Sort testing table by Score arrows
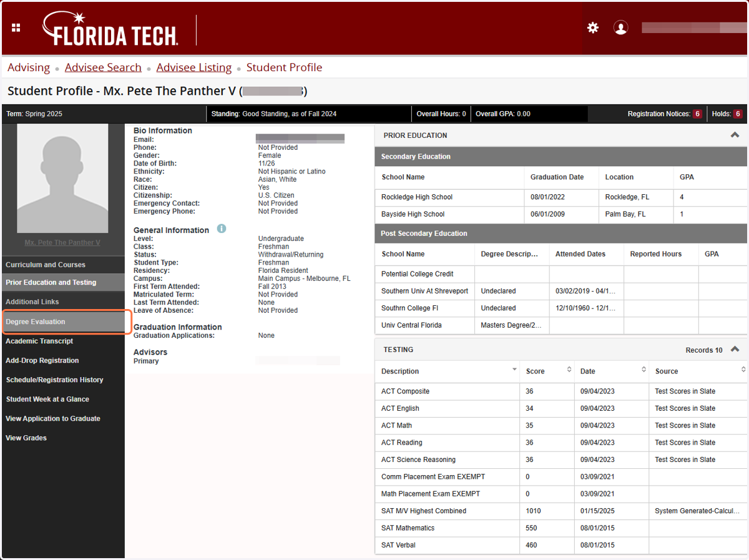The height and width of the screenshot is (560, 749). point(569,370)
